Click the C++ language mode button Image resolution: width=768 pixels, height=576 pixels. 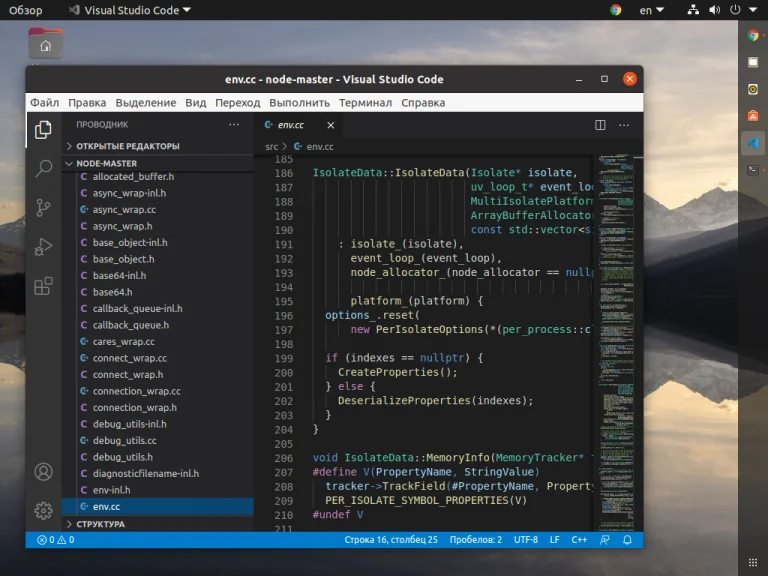click(579, 540)
